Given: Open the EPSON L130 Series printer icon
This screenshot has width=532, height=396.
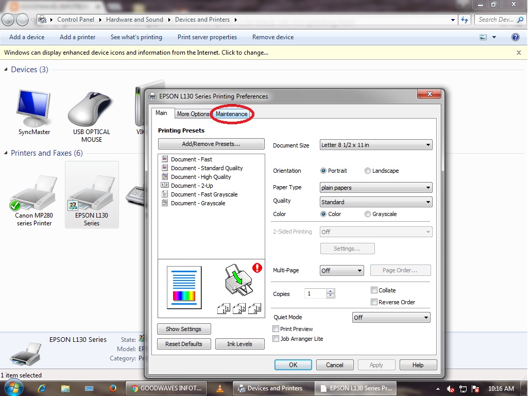Looking at the screenshot, I should click(91, 193).
